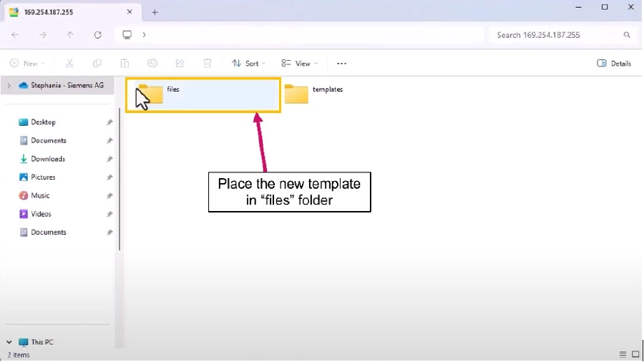Screen dimensions: 644x362
Task: Switch to details list view in status bar
Action: 623,355
